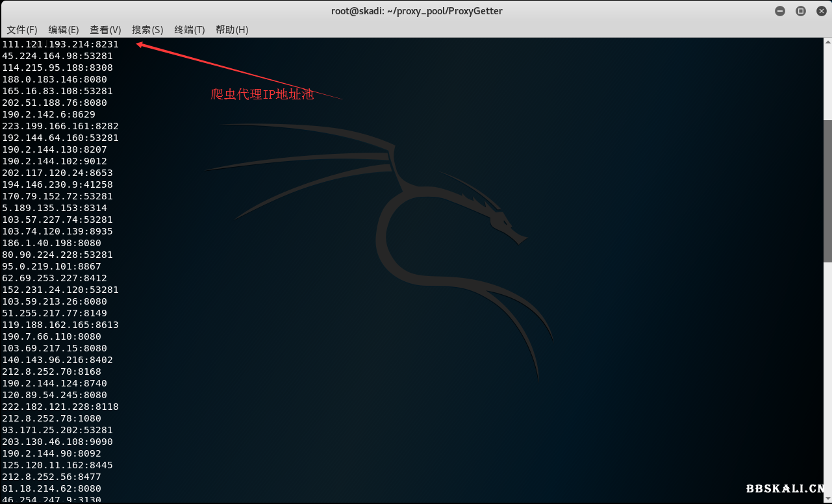Image resolution: width=832 pixels, height=504 pixels.
Task: Open the 查看(V) menu
Action: [x=105, y=30]
